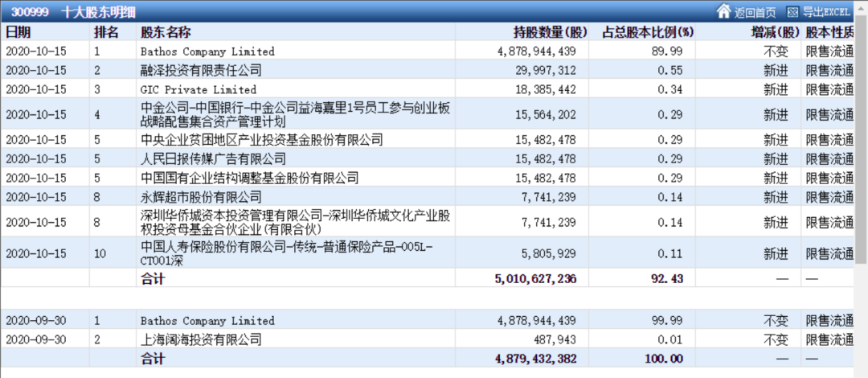The height and width of the screenshot is (378, 868).
Task: Select 融泽投资有限责任公司 shareholder name
Action: [201, 71]
